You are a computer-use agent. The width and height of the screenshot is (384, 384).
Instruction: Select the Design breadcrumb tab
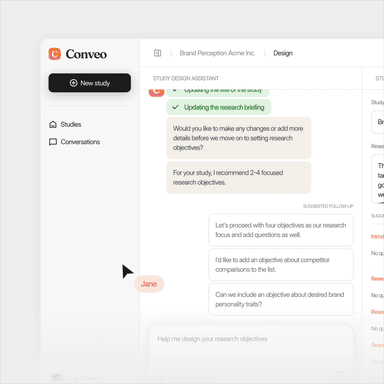pyautogui.click(x=283, y=53)
